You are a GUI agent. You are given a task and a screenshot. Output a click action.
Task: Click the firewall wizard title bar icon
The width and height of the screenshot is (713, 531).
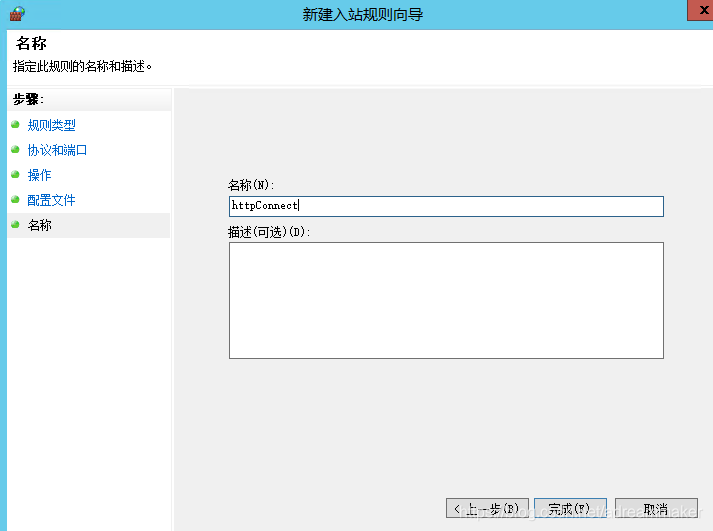17,13
